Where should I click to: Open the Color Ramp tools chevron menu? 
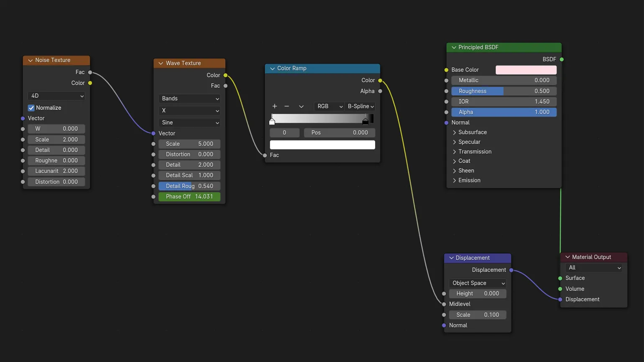(x=301, y=106)
